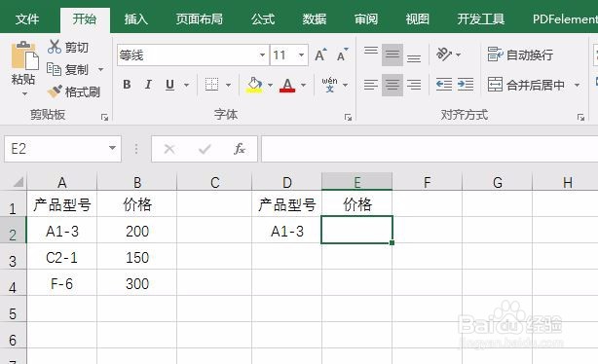
Task: Select cell containing C2-1
Action: point(61,257)
